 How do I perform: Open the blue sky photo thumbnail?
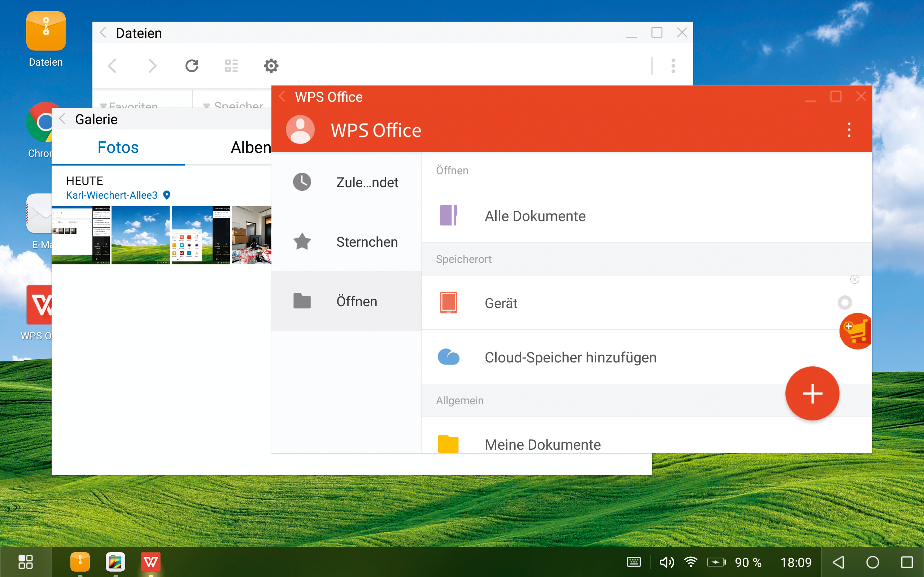140,235
